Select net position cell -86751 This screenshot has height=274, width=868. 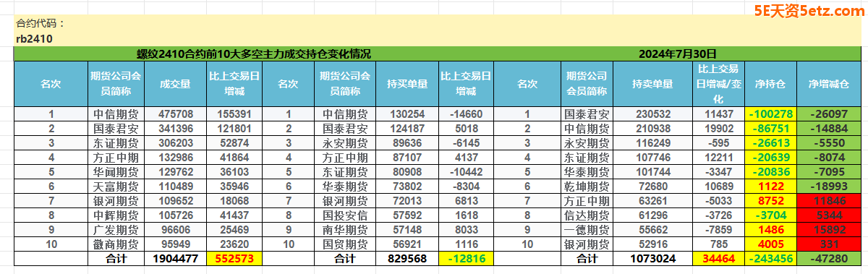click(771, 129)
